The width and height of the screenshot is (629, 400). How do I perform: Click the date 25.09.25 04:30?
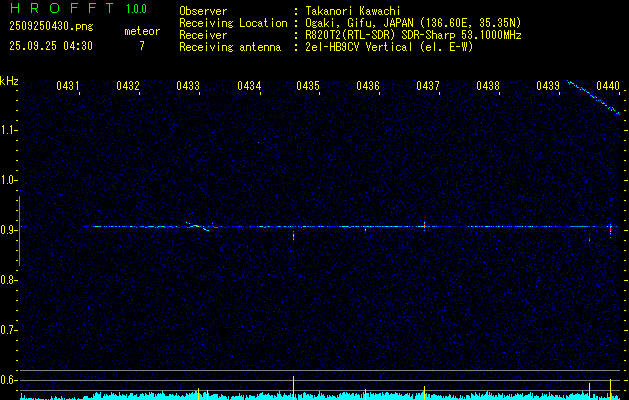[51, 46]
